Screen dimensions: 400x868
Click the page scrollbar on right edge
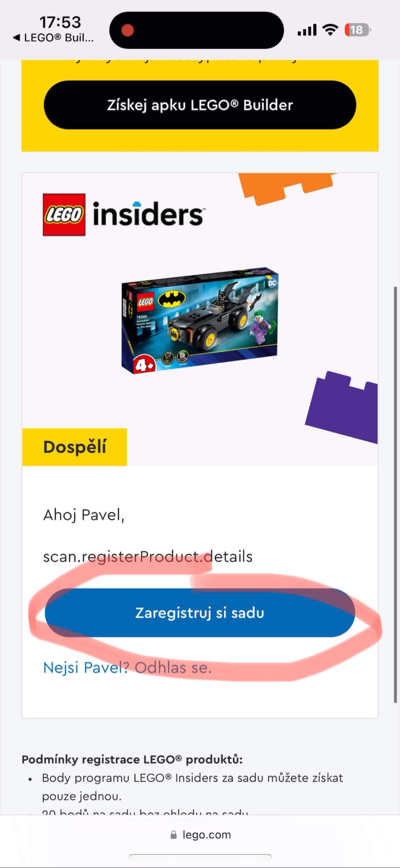pos(395,494)
